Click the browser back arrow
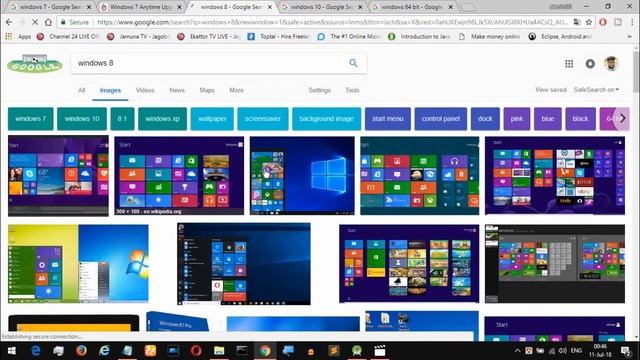The width and height of the screenshot is (640, 360). (9, 22)
